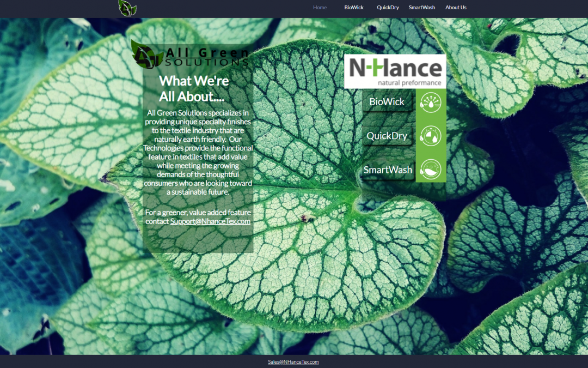Click the BioWick water droplets icon
The height and width of the screenshot is (368, 588).
431,102
